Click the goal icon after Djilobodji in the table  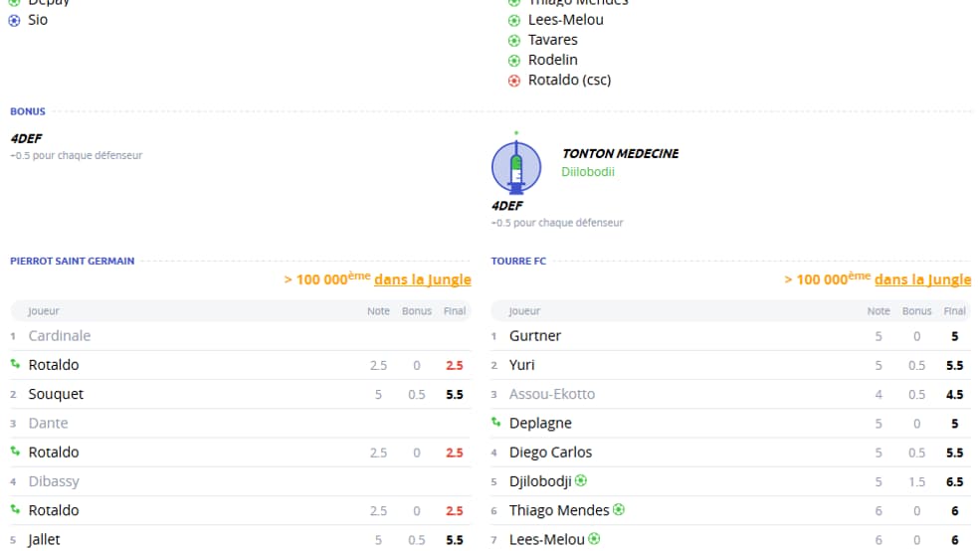[581, 480]
